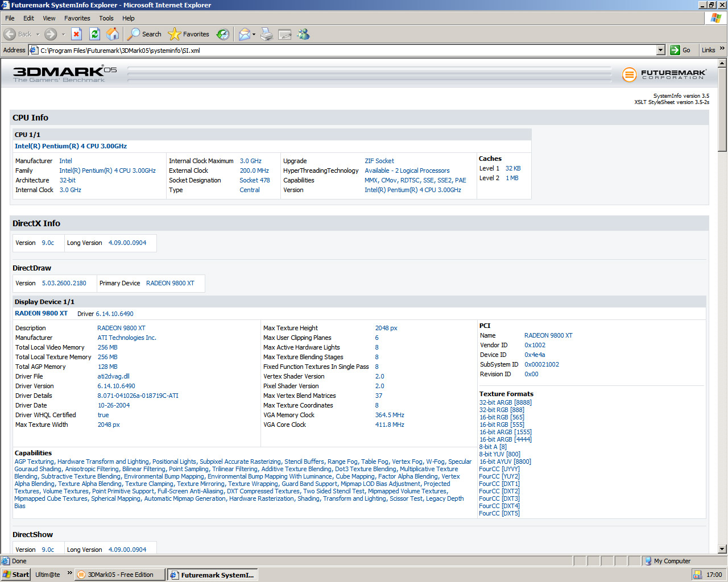Click the Ultim@te toolbar label on taskbar
This screenshot has width=728, height=582.
[x=48, y=575]
